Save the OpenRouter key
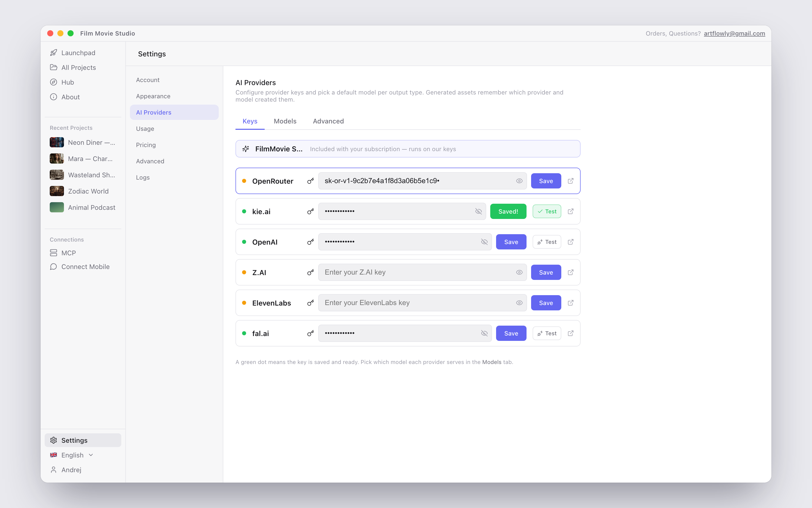 pos(546,181)
